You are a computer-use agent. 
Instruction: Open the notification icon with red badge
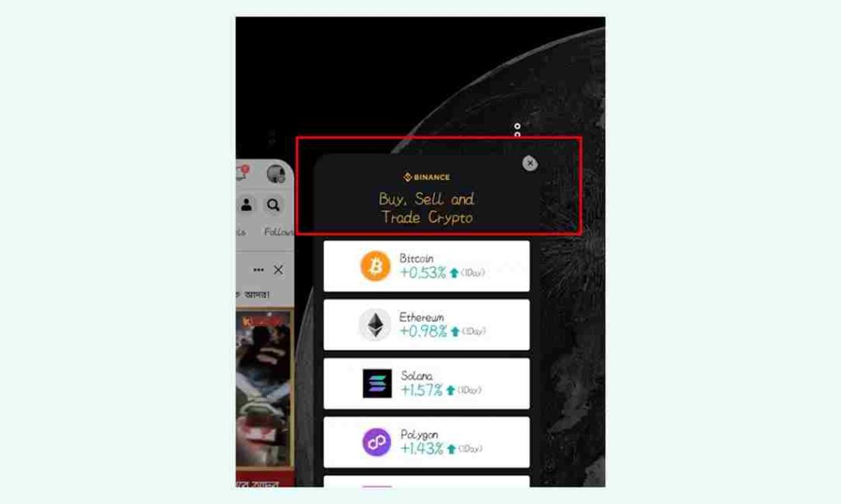tap(242, 172)
